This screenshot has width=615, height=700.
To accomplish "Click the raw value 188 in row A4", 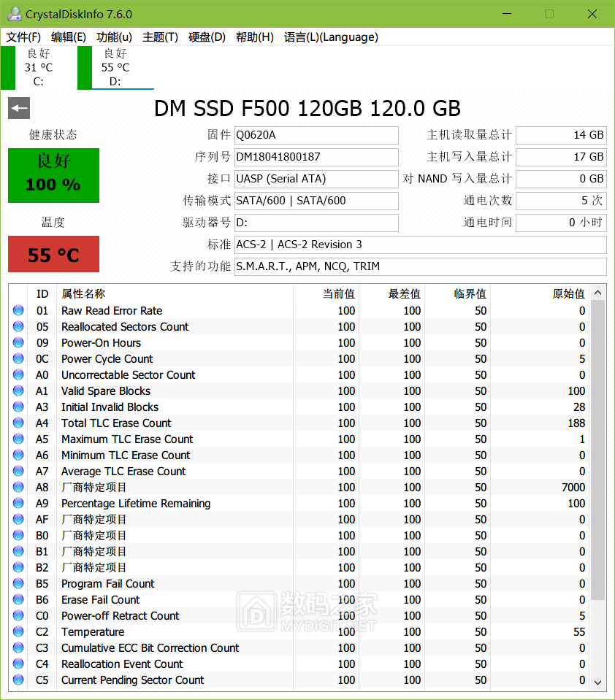I will pyautogui.click(x=576, y=423).
